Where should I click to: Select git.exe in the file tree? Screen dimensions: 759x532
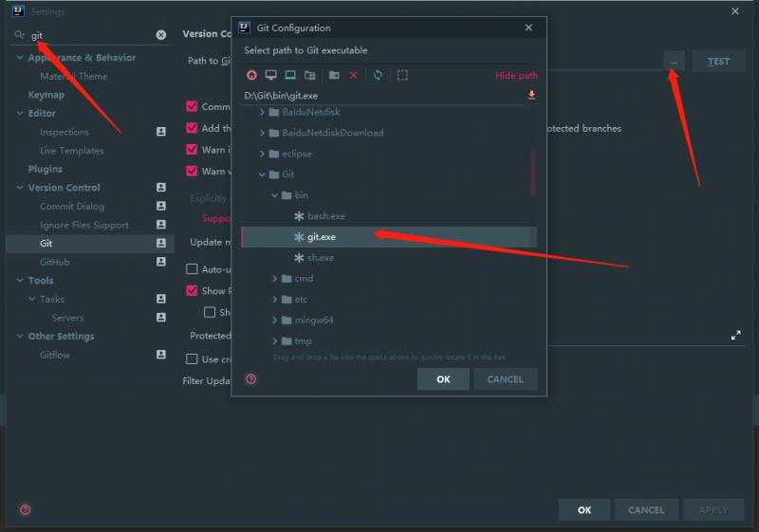(389, 237)
